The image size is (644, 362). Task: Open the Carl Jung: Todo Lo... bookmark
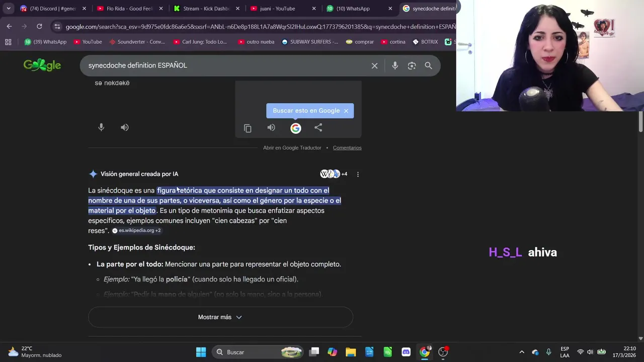pos(200,42)
